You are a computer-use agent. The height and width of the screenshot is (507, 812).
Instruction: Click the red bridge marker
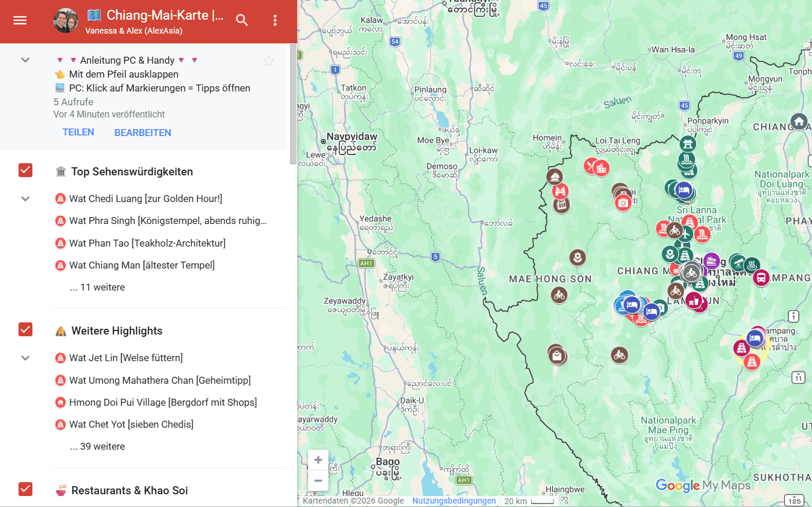pos(560,191)
